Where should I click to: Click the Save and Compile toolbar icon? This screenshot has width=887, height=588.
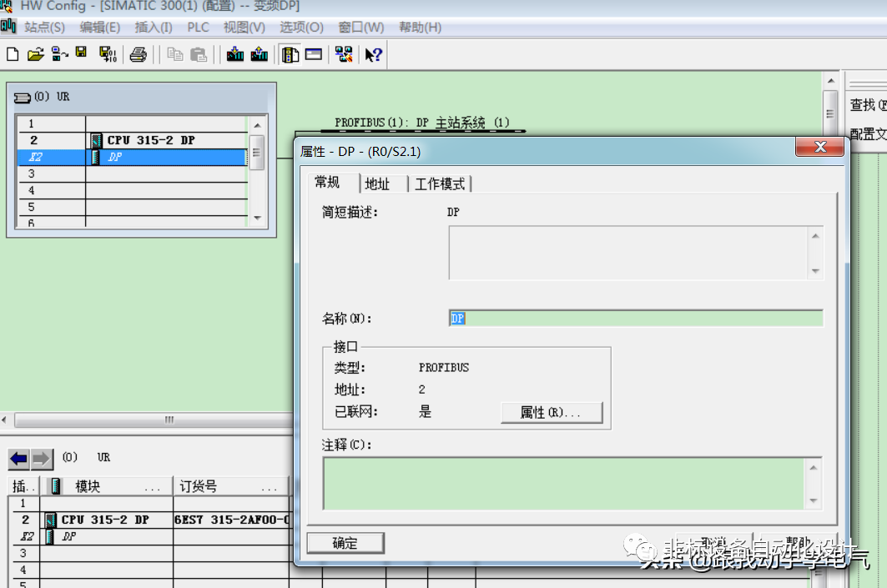[x=107, y=53]
